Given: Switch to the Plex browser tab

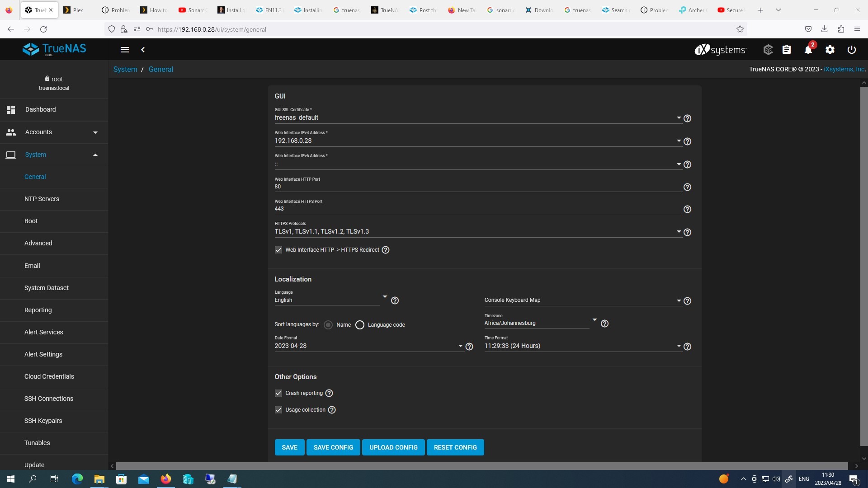Looking at the screenshot, I should click(78, 10).
